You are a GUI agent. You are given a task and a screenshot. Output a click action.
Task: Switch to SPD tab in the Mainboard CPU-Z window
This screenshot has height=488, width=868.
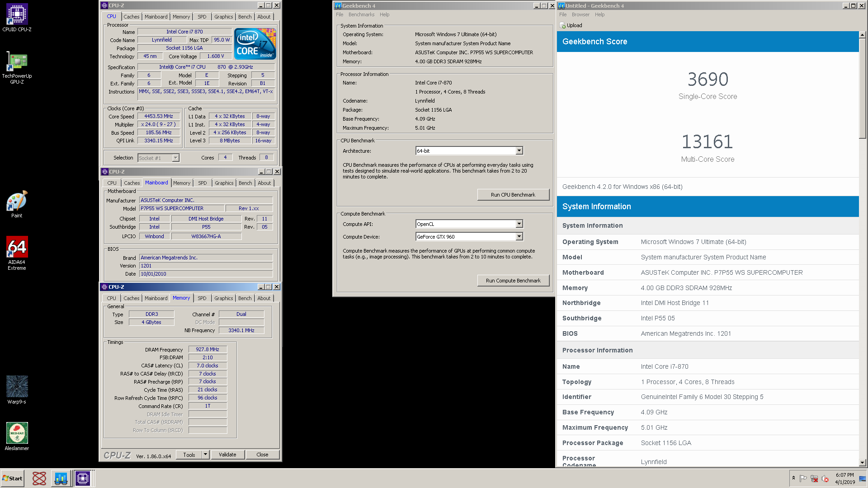[x=203, y=183]
